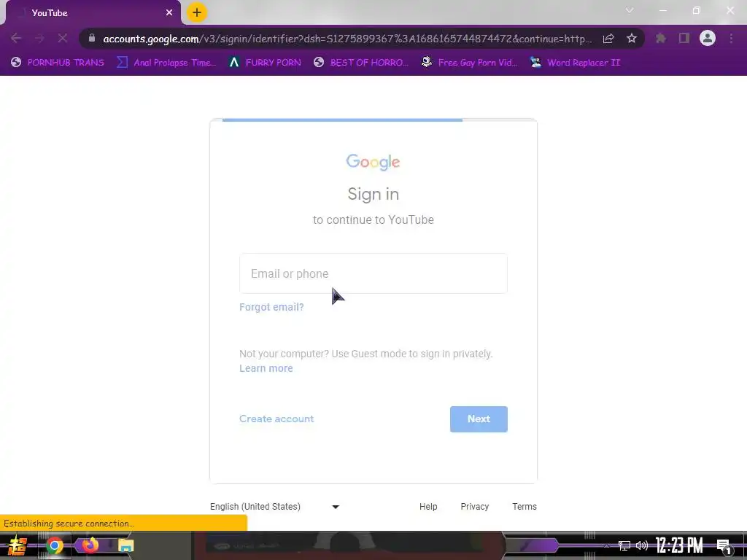Open Terms link

coord(525,507)
